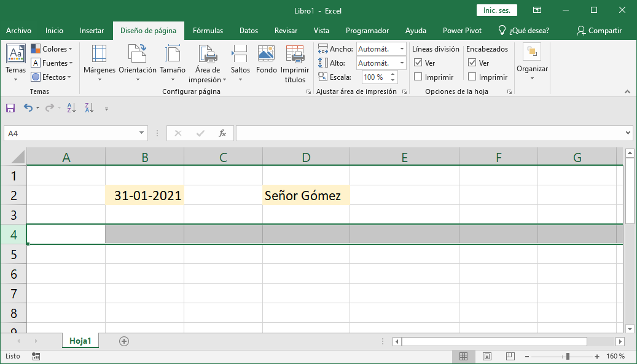This screenshot has width=637, height=364.
Task: Click the Compartir share button
Action: tap(599, 31)
